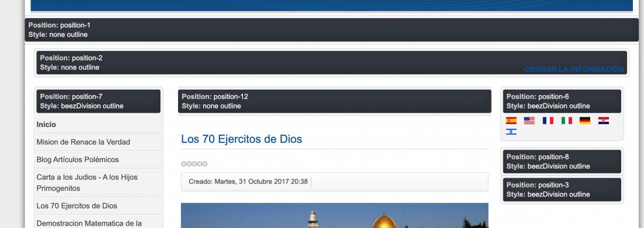Viewport: 644px width, 228px height.
Task: Click the Creado: Martes, 31 Octubre 2017 text
Action: [x=248, y=182]
